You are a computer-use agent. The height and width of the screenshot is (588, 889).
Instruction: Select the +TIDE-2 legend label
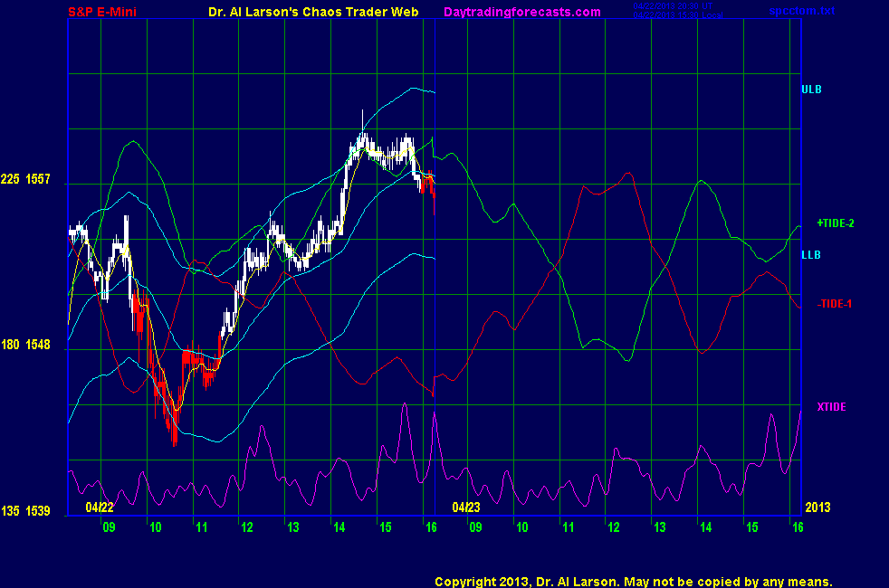pos(835,223)
